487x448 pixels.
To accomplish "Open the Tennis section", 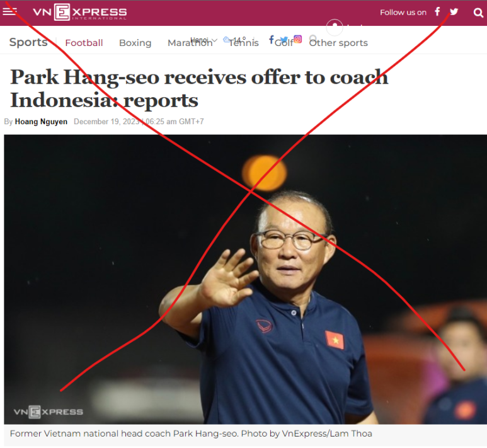I will click(243, 43).
